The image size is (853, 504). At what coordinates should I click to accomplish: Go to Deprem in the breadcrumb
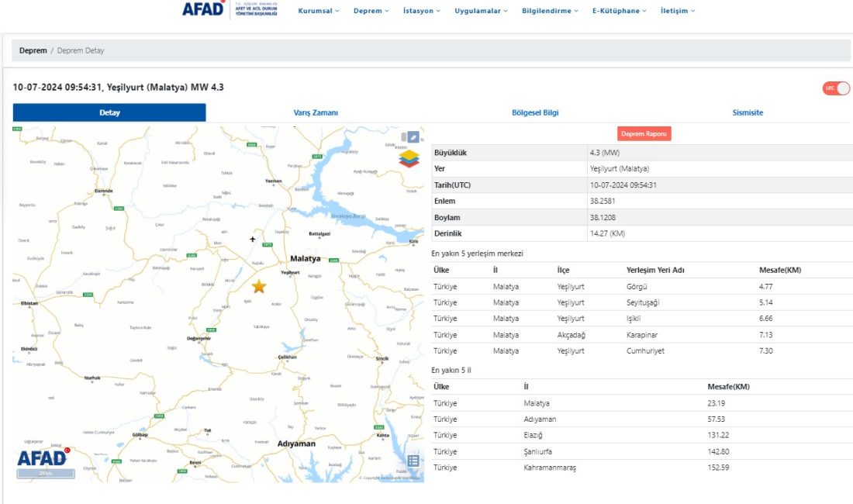coord(33,50)
